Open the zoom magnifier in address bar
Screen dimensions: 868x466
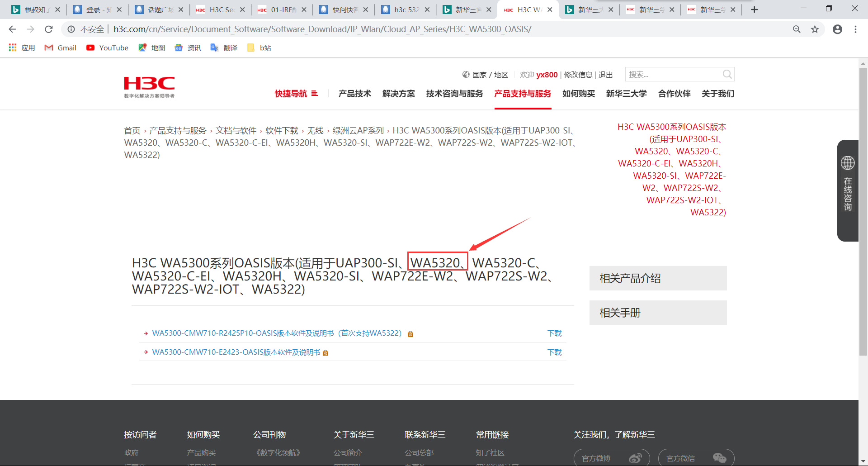[797, 29]
